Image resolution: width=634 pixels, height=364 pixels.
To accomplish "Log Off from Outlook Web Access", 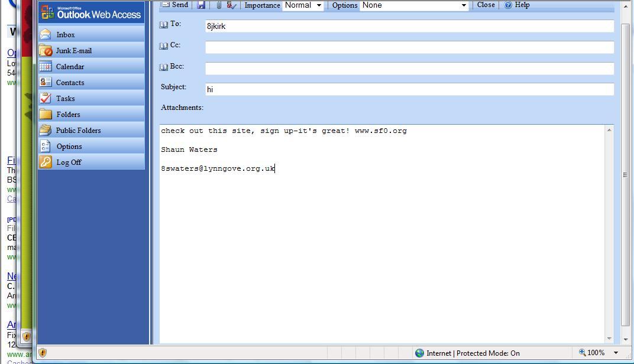I will pyautogui.click(x=69, y=162).
